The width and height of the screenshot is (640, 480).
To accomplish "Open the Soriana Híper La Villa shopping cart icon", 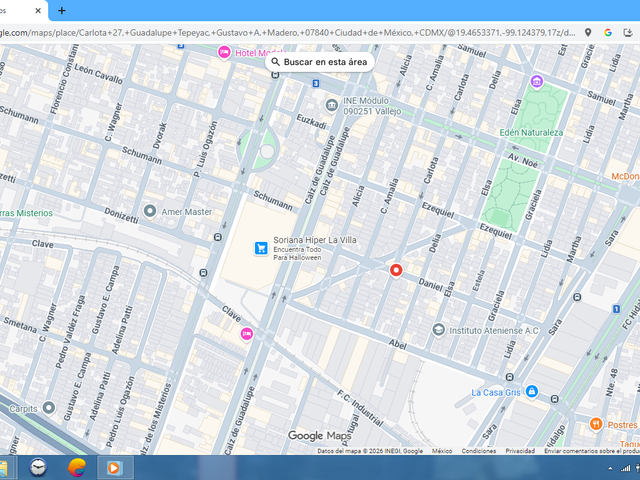I will tap(261, 248).
